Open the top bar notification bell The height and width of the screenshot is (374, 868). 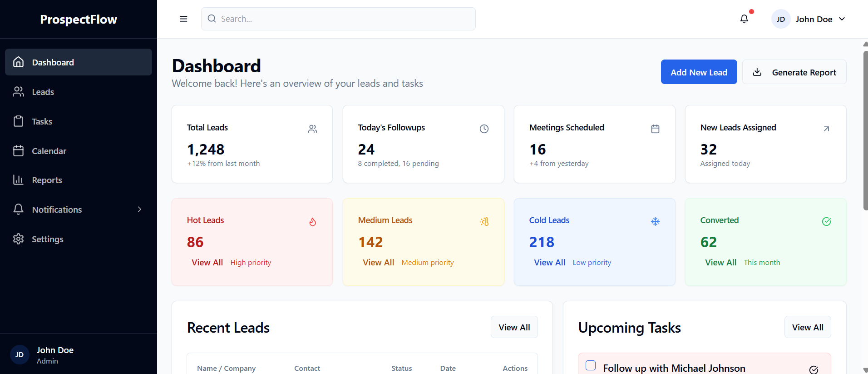pyautogui.click(x=744, y=19)
